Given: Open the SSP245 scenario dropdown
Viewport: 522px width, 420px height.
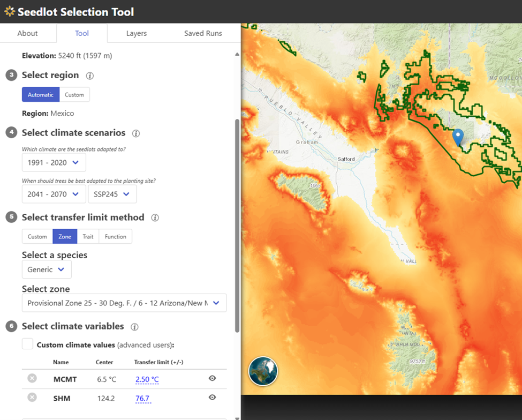Looking at the screenshot, I should pos(112,194).
